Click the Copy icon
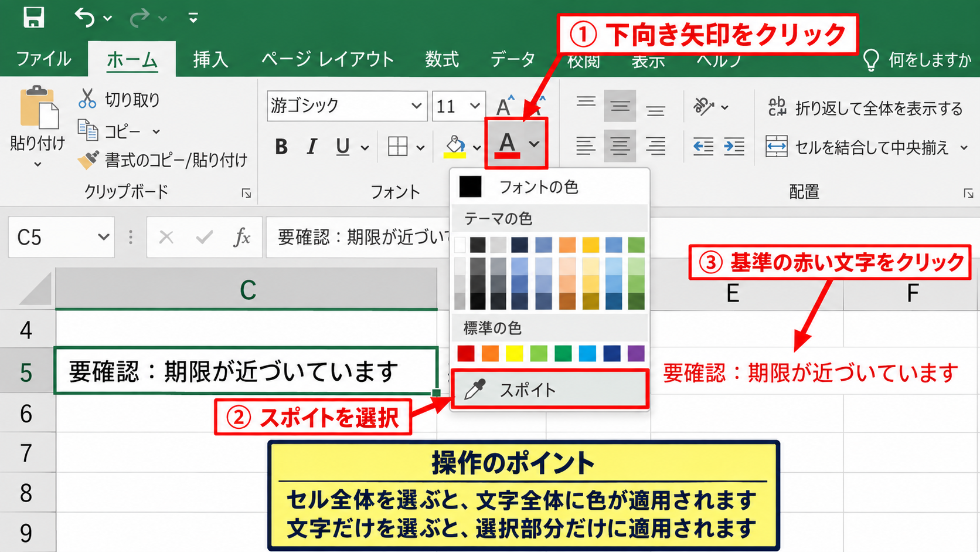 [x=88, y=130]
